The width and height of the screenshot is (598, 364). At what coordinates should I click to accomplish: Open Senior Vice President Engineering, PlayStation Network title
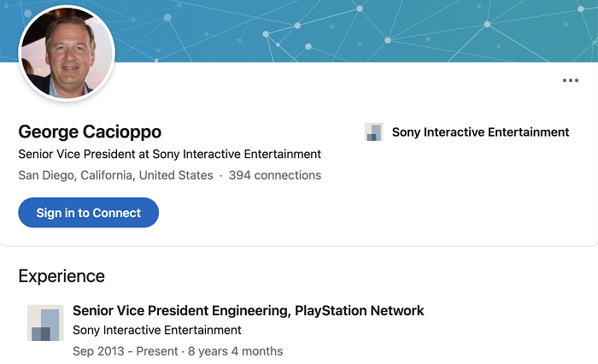pyautogui.click(x=249, y=310)
